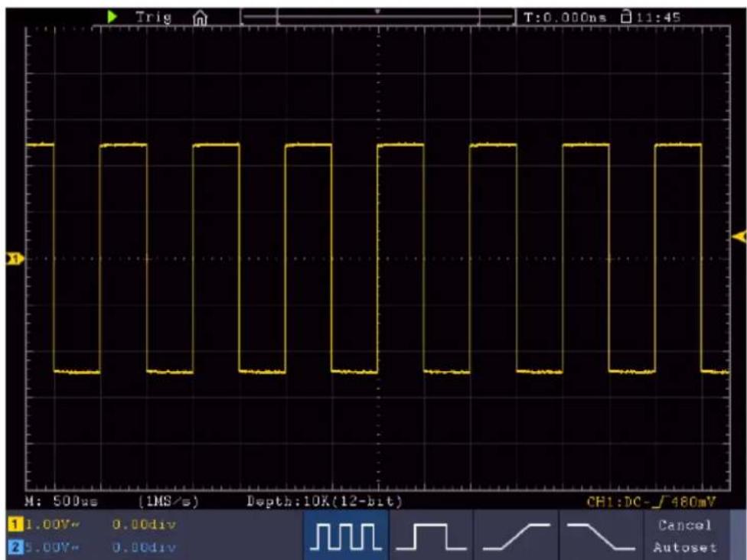
Task: Click the blue channel 2 indicator box
Action: [x=15, y=547]
